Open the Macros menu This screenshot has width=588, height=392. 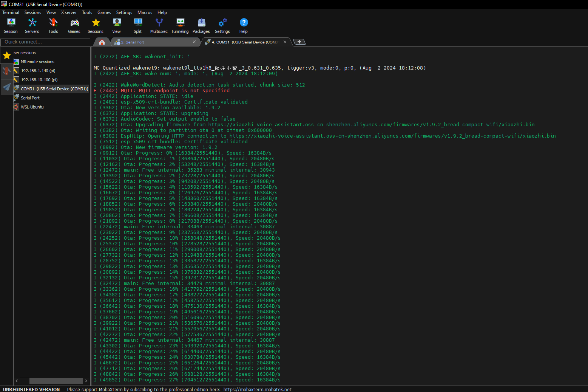click(x=145, y=12)
